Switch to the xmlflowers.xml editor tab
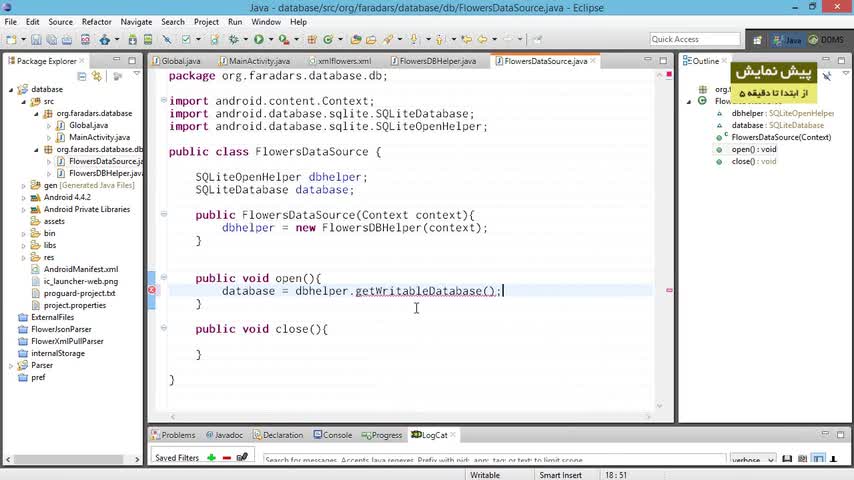Image resolution: width=854 pixels, height=480 pixels. [x=339, y=61]
